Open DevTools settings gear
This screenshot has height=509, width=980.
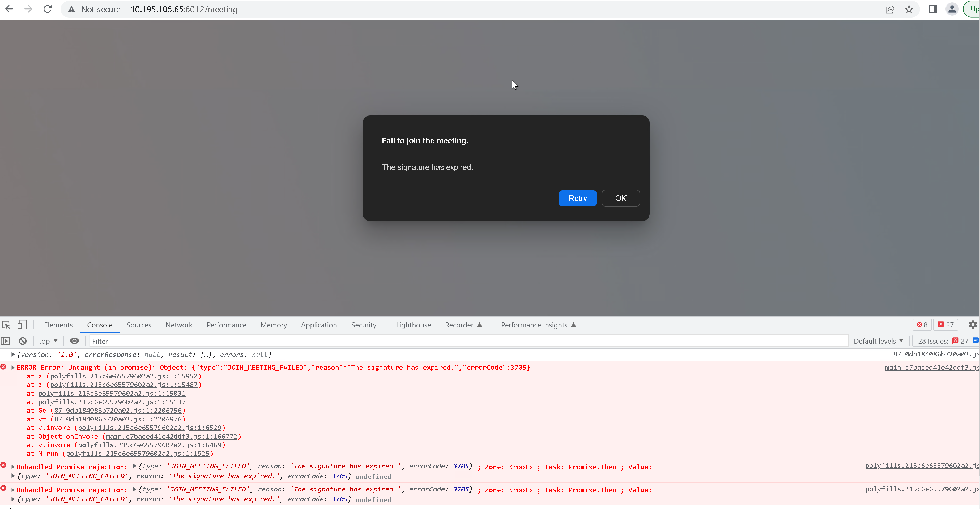click(972, 325)
